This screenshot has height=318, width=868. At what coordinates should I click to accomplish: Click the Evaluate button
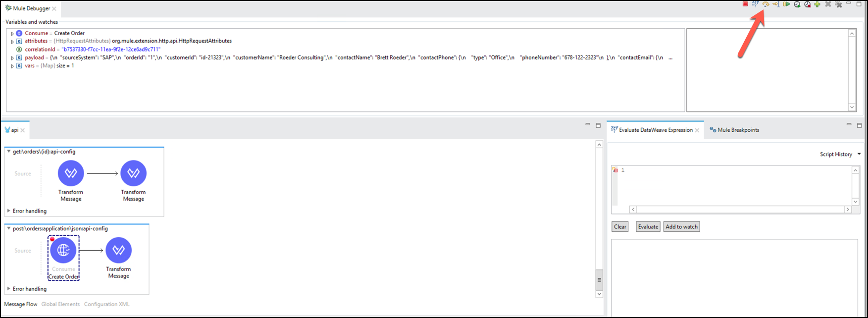(648, 227)
